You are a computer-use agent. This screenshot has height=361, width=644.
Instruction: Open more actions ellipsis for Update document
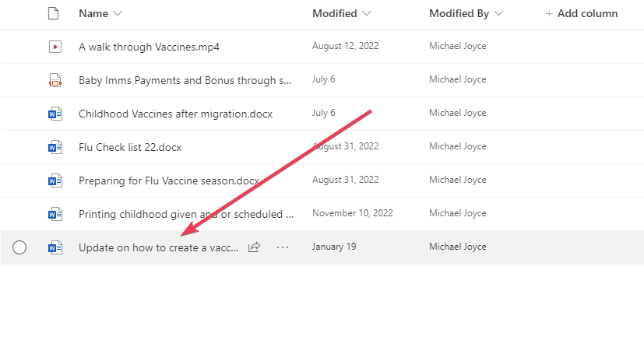pyautogui.click(x=283, y=247)
